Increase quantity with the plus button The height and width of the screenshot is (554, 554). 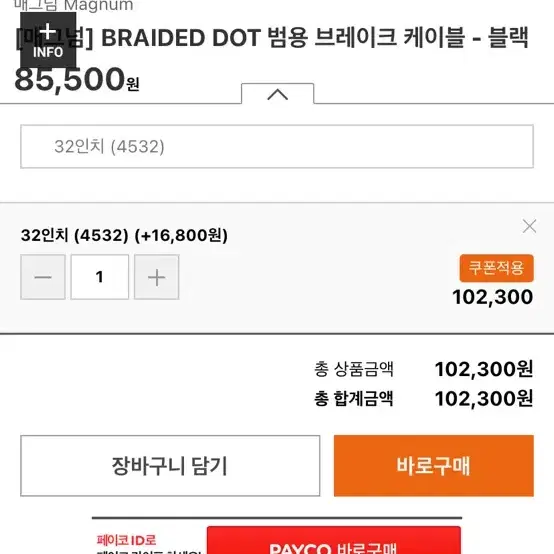tap(157, 277)
